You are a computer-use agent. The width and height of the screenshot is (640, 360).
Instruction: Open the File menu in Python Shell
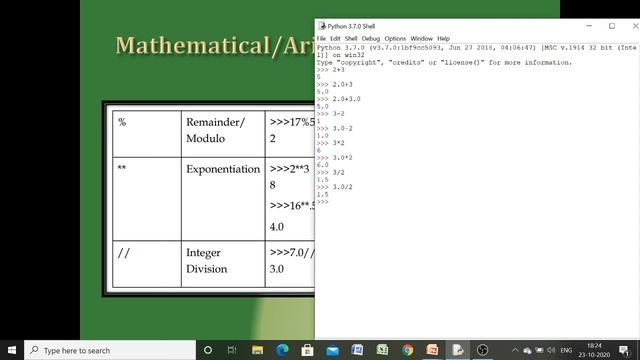coord(321,38)
